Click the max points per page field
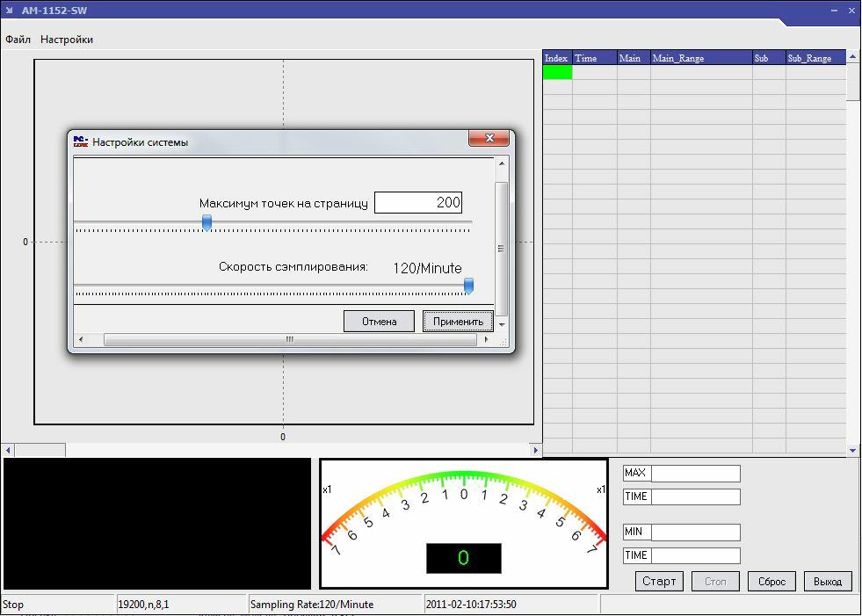 click(x=418, y=203)
